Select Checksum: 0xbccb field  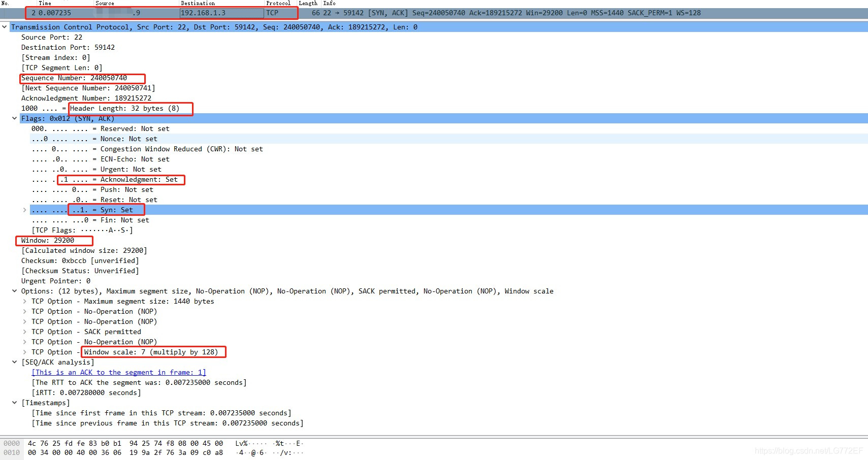[80, 260]
